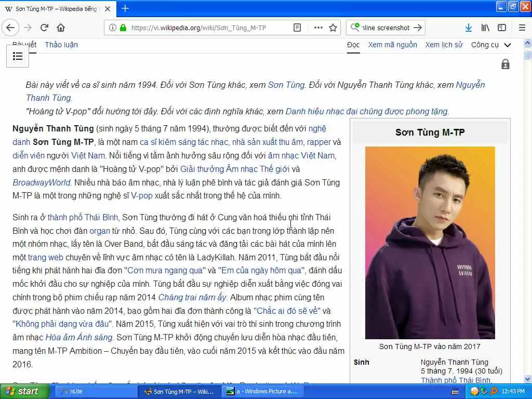Screen dimensions: 532x399
Task: Open the Không phải dạng vừa đâu link
Action: point(62,324)
